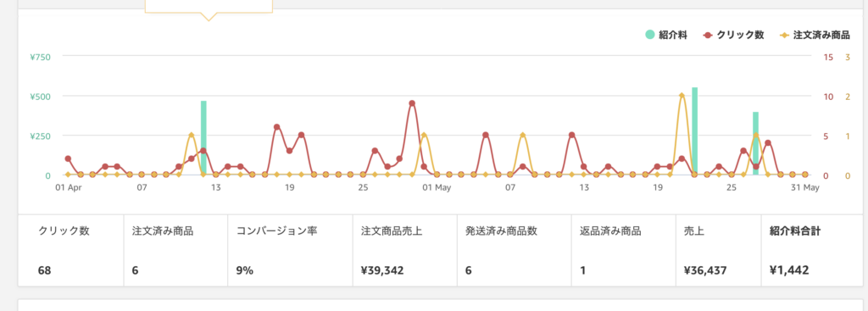
Task: Toggle the クリック数 legend series
Action: click(733, 35)
